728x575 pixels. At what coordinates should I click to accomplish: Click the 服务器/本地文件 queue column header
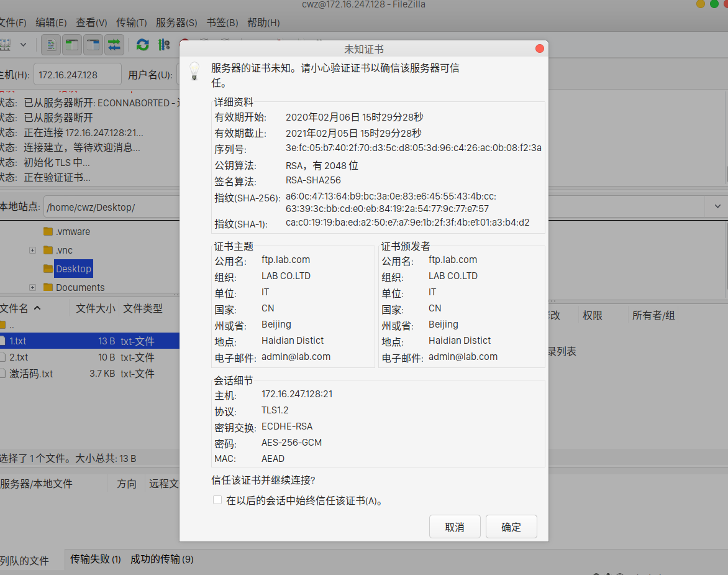click(36, 484)
